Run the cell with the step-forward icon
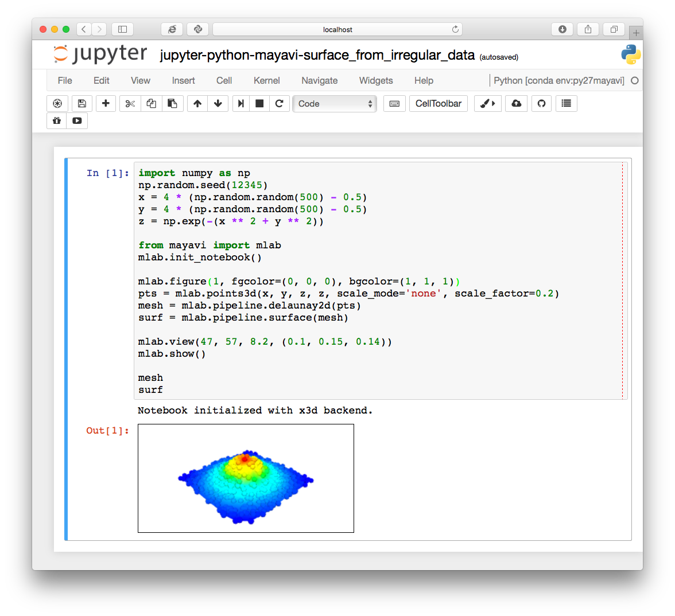This screenshot has width=675, height=616. click(x=241, y=104)
